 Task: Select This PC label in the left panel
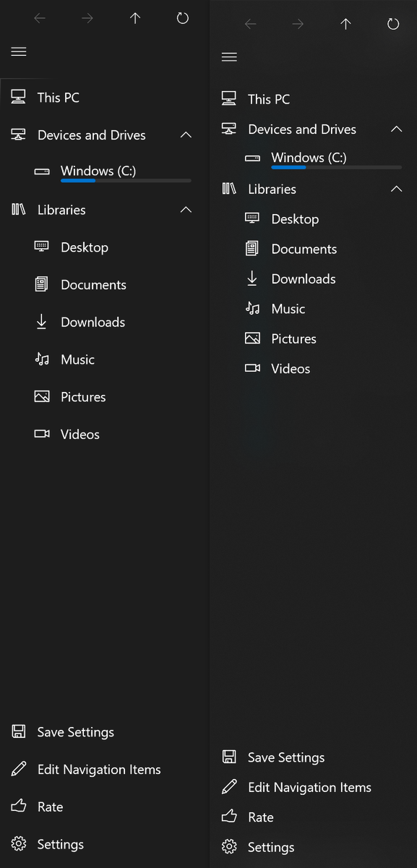click(59, 98)
